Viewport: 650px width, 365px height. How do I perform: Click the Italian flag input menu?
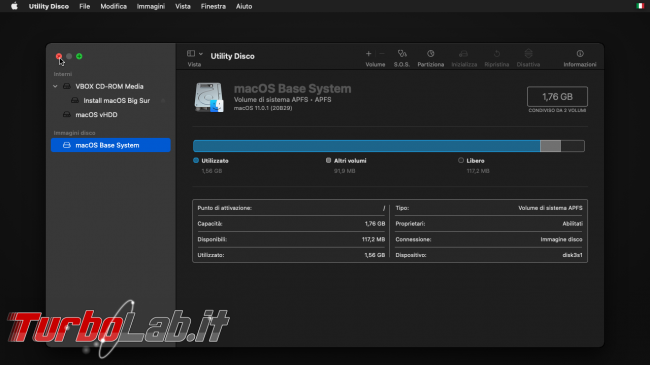click(640, 6)
